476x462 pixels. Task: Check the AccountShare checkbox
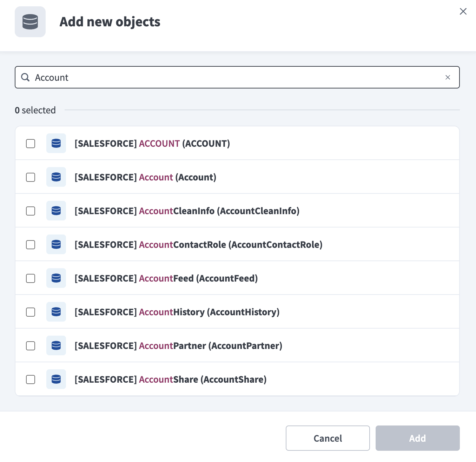(31, 379)
